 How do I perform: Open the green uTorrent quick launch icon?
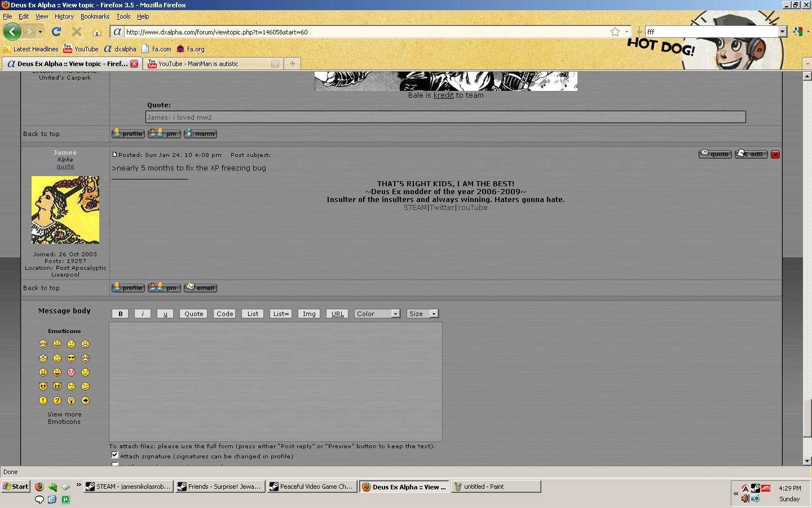[65, 500]
